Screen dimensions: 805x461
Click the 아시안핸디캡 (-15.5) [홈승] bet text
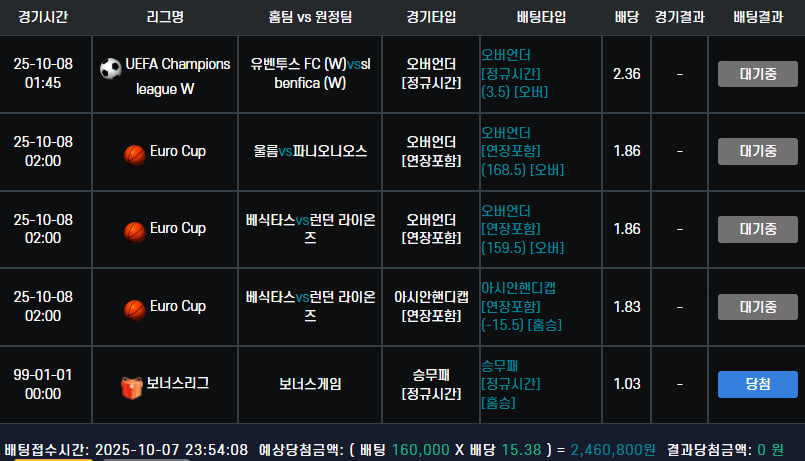coord(522,306)
